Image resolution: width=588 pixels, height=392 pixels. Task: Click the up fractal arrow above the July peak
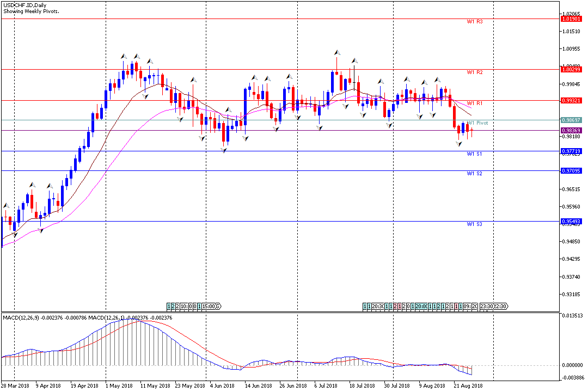pyautogui.click(x=337, y=52)
